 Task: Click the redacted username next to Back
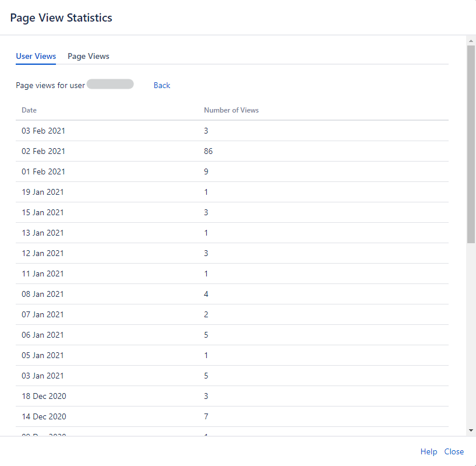click(110, 85)
